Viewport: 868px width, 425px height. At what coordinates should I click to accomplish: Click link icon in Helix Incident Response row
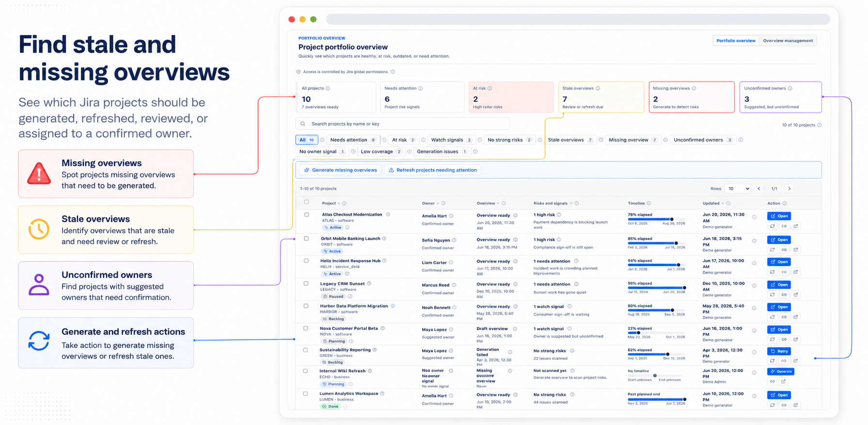click(x=784, y=272)
